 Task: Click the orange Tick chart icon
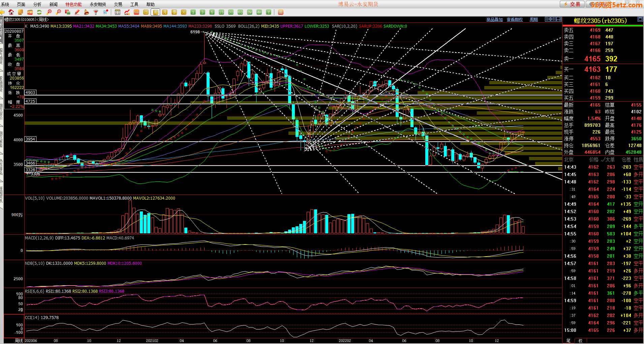click(136, 12)
